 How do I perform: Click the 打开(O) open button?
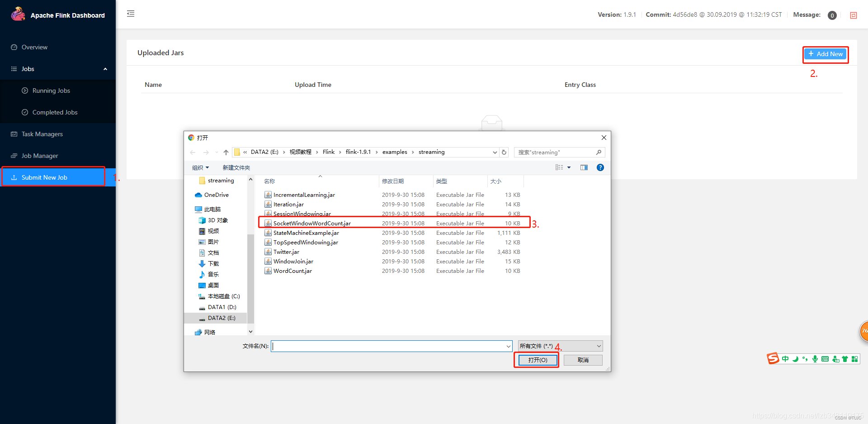coord(538,360)
